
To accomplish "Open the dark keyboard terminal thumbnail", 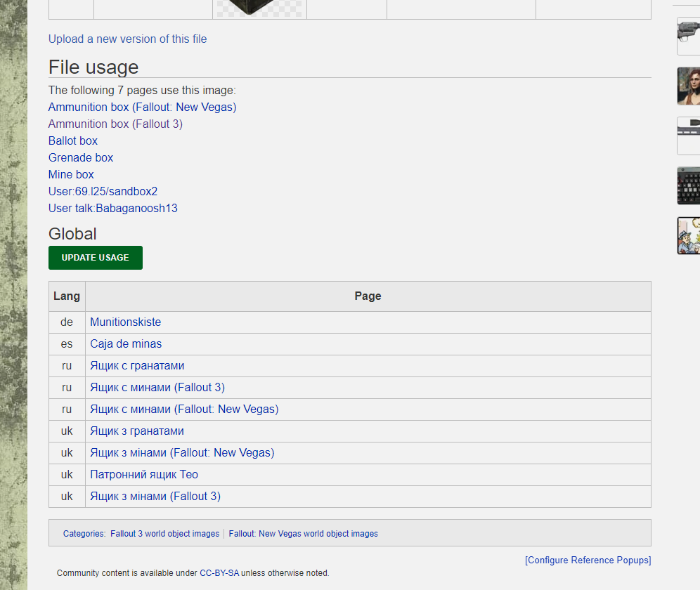I will [x=688, y=186].
